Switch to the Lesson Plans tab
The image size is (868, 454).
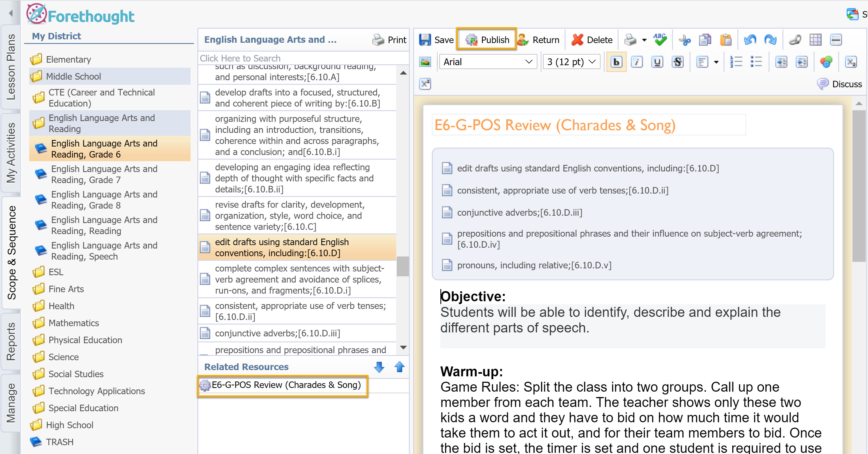pyautogui.click(x=11, y=67)
